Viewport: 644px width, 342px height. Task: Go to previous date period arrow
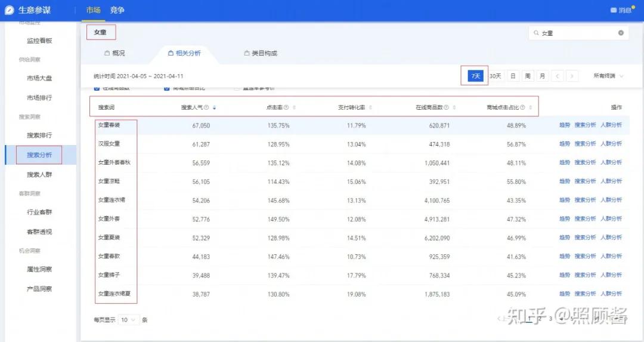pos(558,76)
